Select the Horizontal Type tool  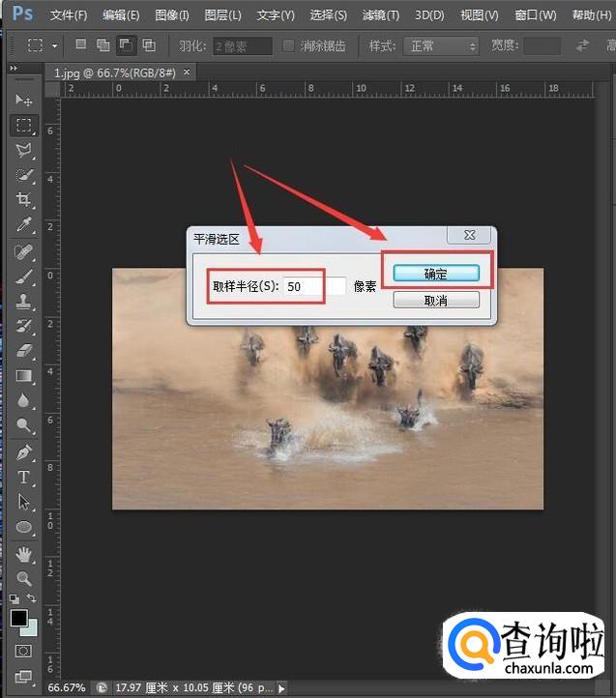click(x=24, y=478)
